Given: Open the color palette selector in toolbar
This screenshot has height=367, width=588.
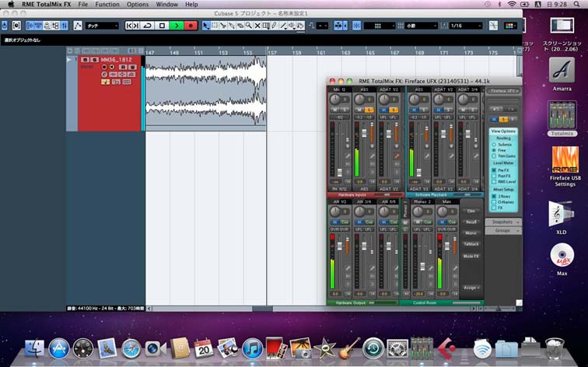Looking at the screenshot, I should click(x=509, y=26).
